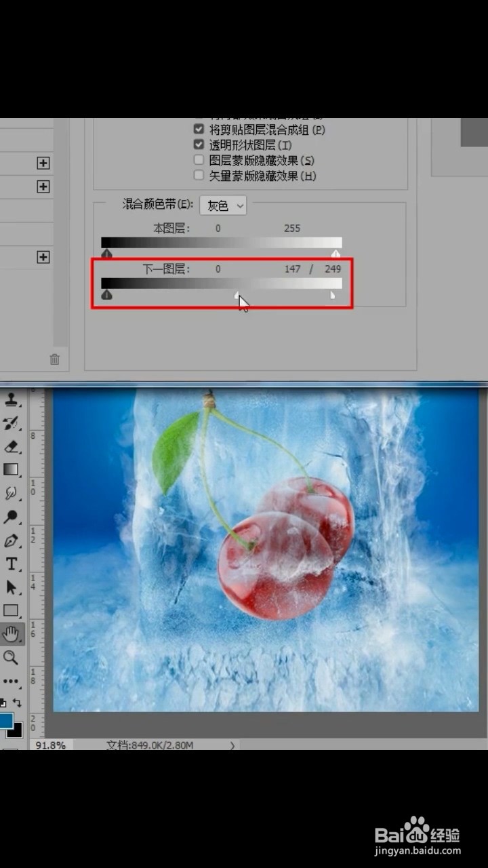The image size is (488, 868).
Task: Enable 图层蒙版隐藏效果 checkbox
Action: [x=199, y=160]
